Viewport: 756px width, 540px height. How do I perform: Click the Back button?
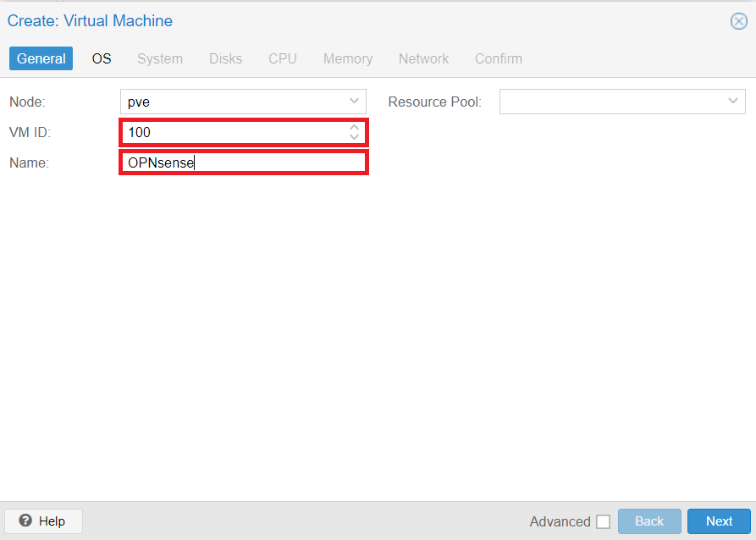(649, 521)
